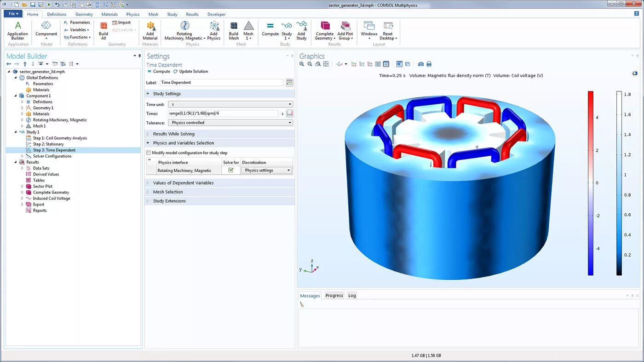Viewport: 644px width, 362px height.
Task: Toggle show grid button in Graphics toolbar
Action: click(378, 64)
